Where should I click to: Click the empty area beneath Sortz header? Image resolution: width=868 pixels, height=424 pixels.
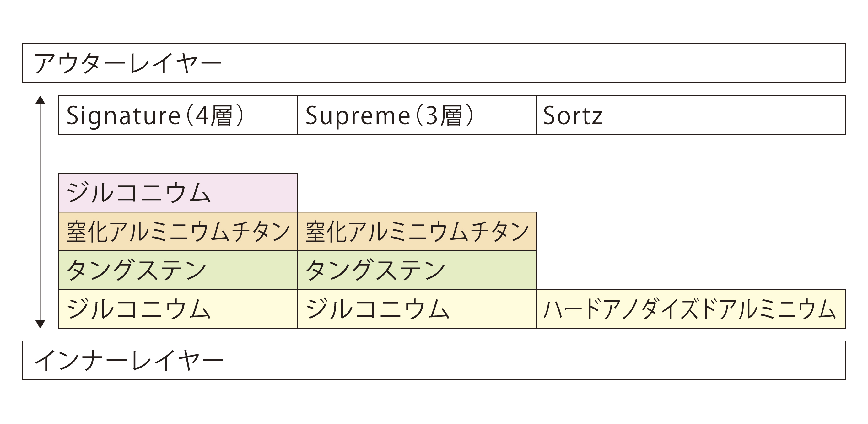(x=691, y=212)
